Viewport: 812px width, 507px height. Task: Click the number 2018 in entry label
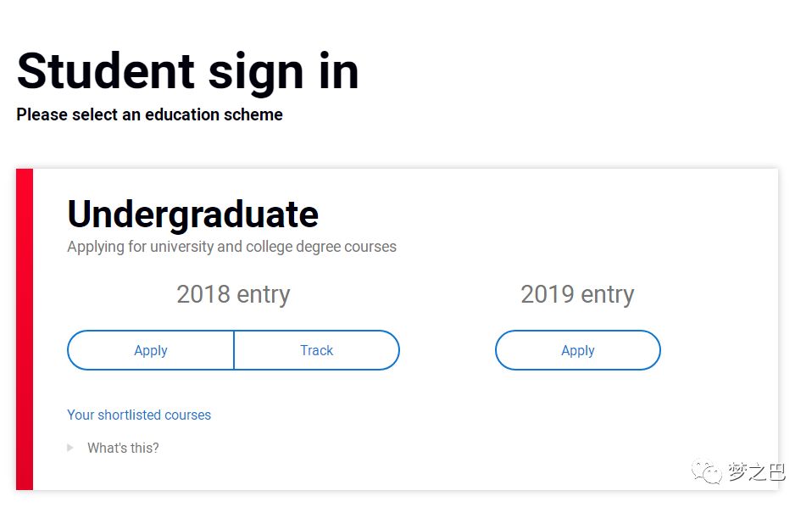click(x=203, y=294)
